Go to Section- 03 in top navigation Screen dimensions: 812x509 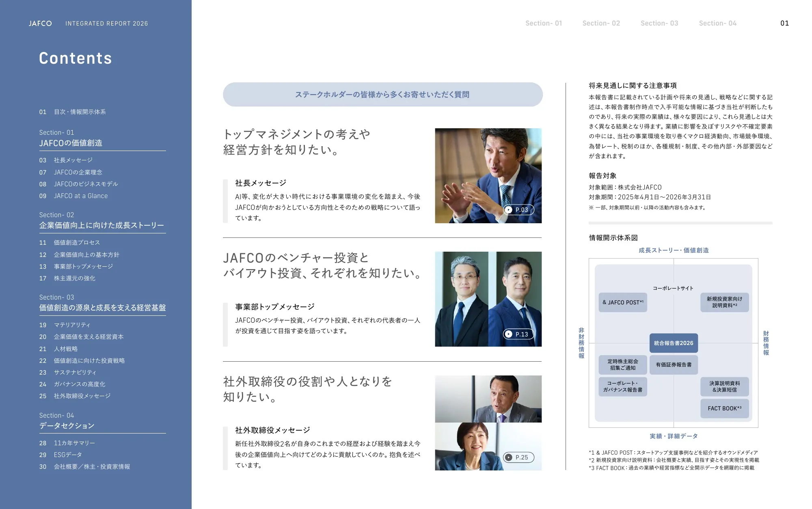pyautogui.click(x=659, y=23)
